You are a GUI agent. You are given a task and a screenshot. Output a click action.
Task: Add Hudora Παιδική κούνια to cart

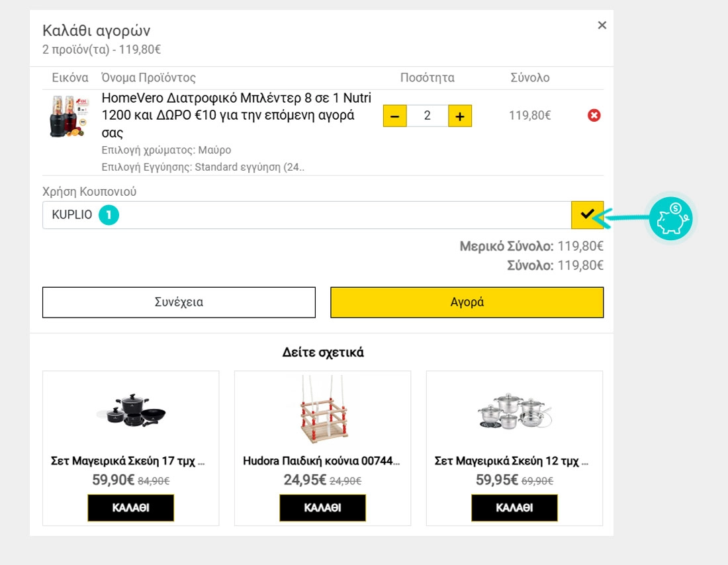tap(322, 507)
